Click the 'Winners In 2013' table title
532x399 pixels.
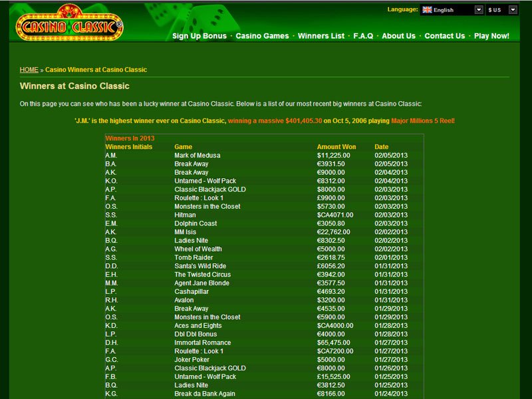click(x=130, y=138)
